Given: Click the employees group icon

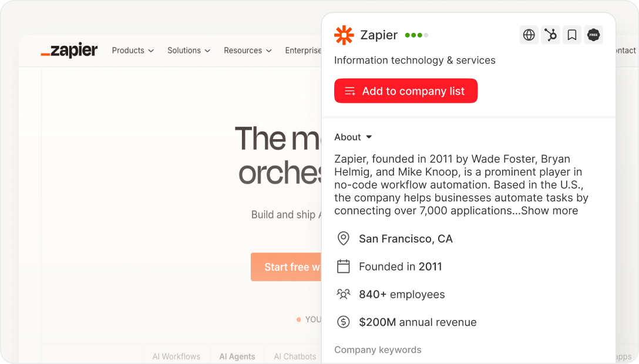Looking at the screenshot, I should [x=343, y=294].
